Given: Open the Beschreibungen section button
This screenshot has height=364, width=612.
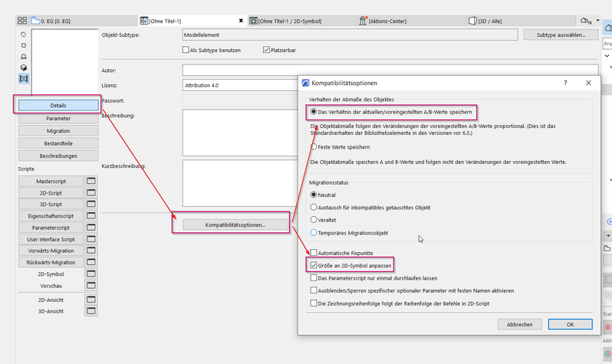Looking at the screenshot, I should [x=58, y=156].
